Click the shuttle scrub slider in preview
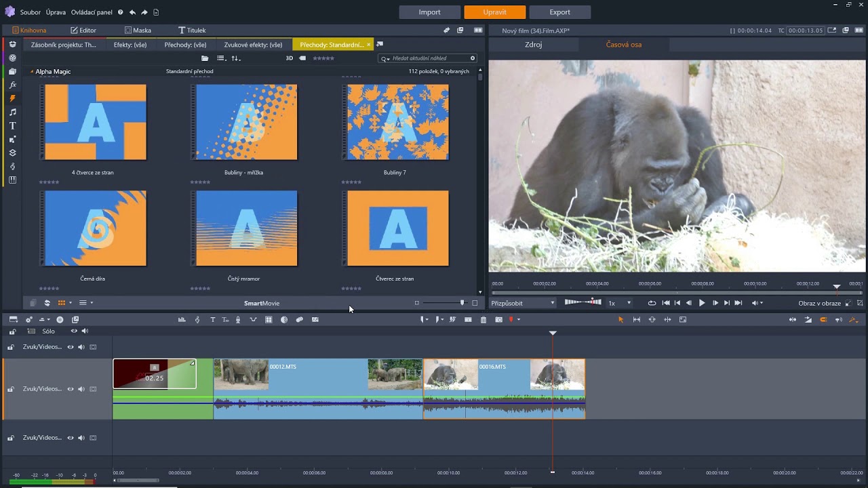The height and width of the screenshot is (488, 868). (x=583, y=302)
